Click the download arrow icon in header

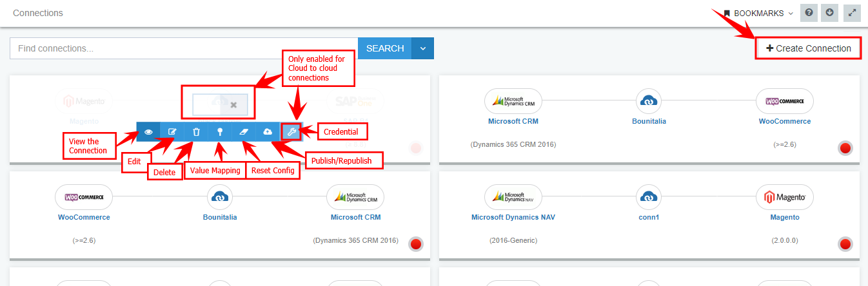831,13
